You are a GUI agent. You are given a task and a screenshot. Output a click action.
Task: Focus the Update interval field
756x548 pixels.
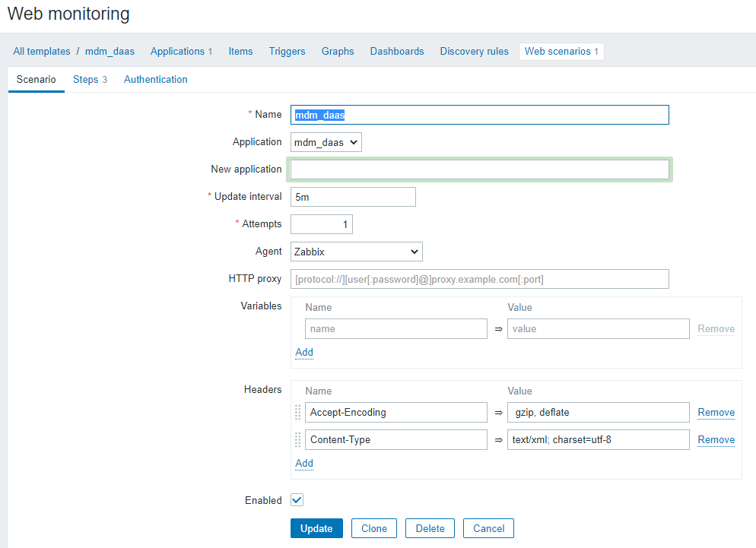353,197
